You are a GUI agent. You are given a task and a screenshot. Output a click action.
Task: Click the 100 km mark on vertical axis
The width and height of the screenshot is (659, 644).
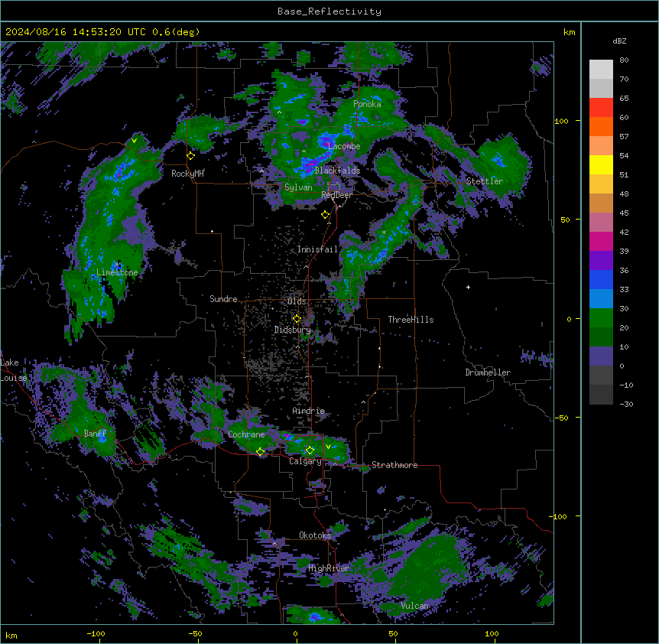[x=561, y=121]
